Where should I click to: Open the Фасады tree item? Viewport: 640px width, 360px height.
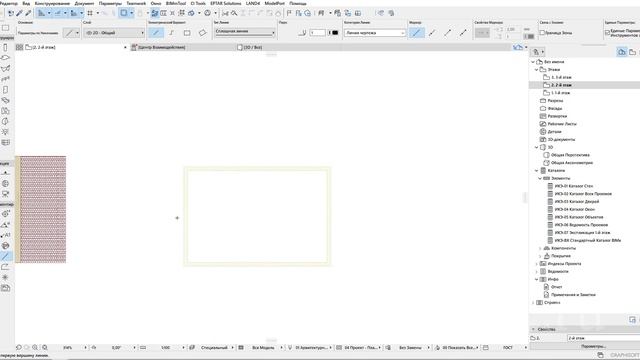click(555, 108)
